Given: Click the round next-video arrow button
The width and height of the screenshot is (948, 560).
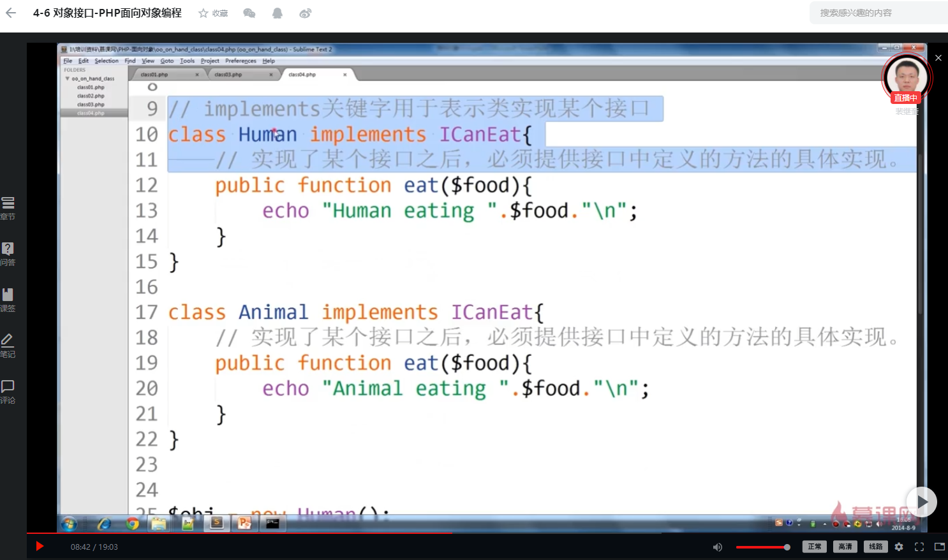Looking at the screenshot, I should click(x=922, y=502).
